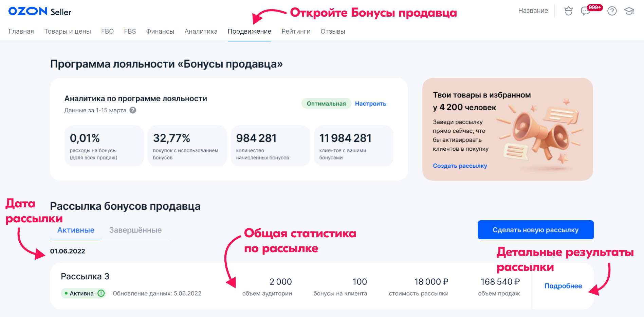Go to Товары и цены section
The height and width of the screenshot is (317, 644).
tap(68, 31)
